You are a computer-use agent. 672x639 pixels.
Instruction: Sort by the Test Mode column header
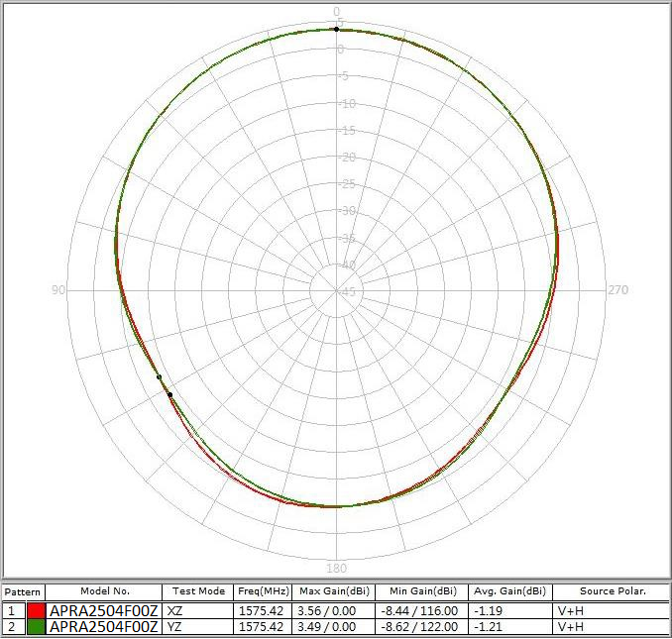click(199, 591)
